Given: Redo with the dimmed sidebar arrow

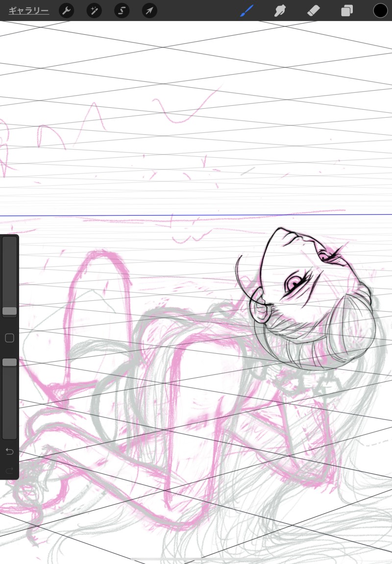Looking at the screenshot, I should (x=10, y=470).
